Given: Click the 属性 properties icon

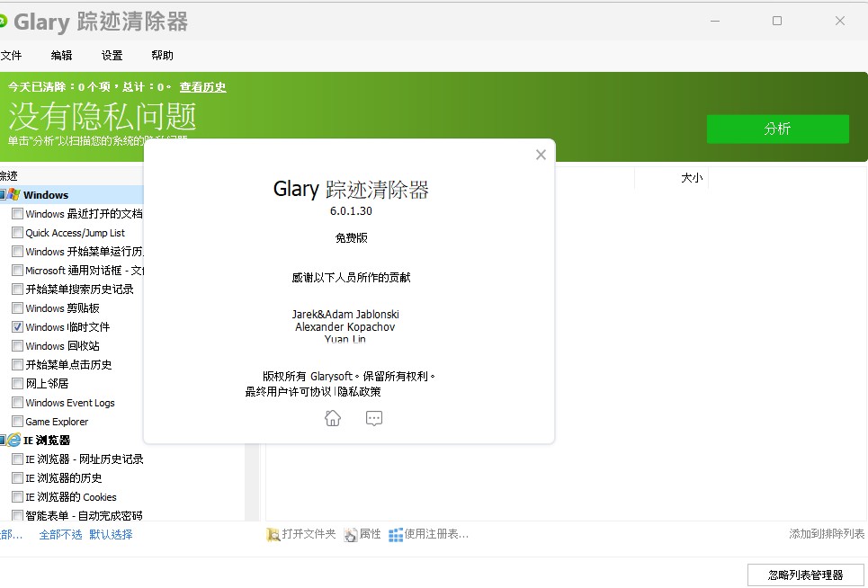Looking at the screenshot, I should point(350,535).
